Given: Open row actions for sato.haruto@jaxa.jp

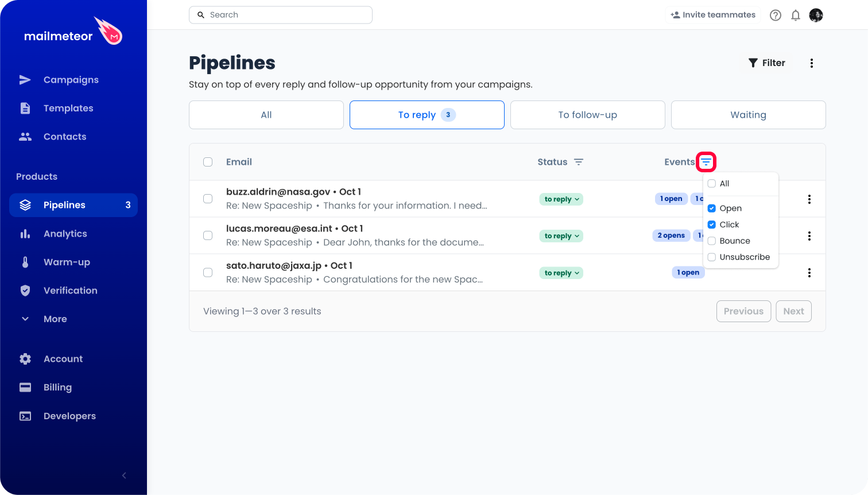Looking at the screenshot, I should coord(809,273).
